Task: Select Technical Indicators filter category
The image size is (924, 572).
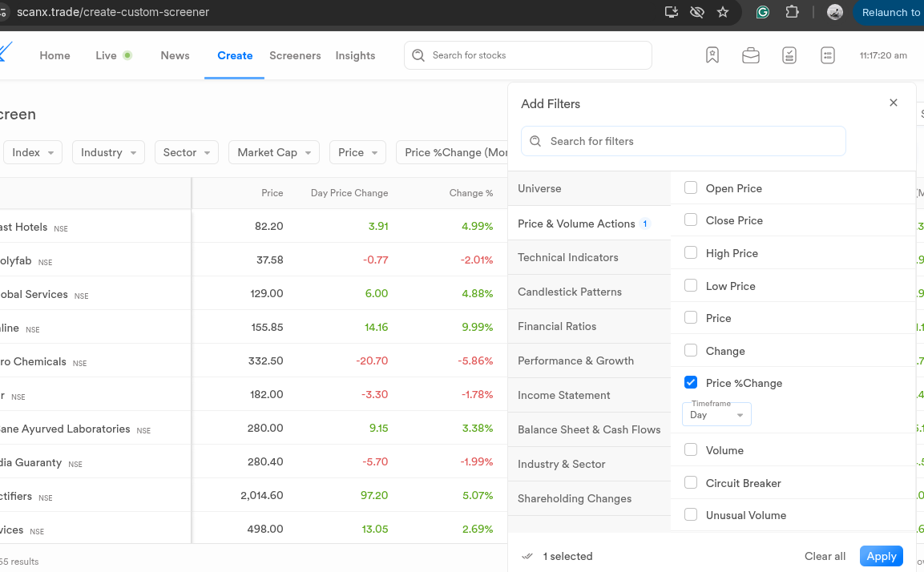Action: point(568,257)
